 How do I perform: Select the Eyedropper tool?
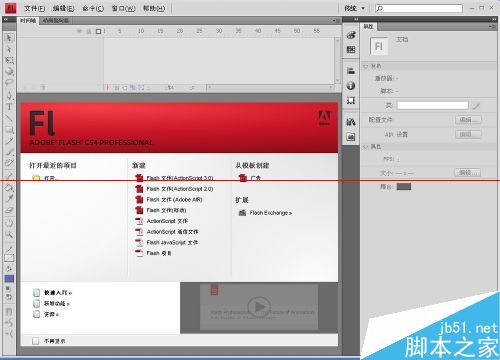(9, 199)
